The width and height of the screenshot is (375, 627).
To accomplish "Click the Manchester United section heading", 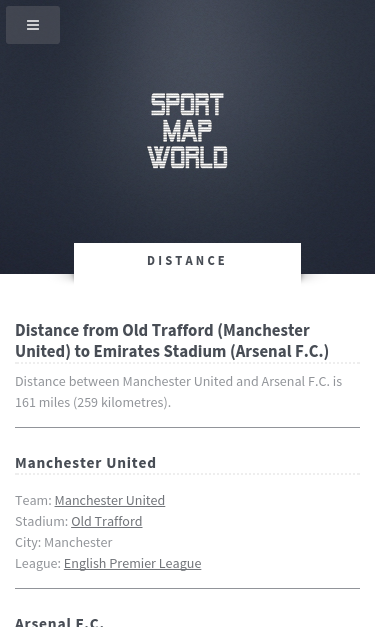I will (x=86, y=463).
